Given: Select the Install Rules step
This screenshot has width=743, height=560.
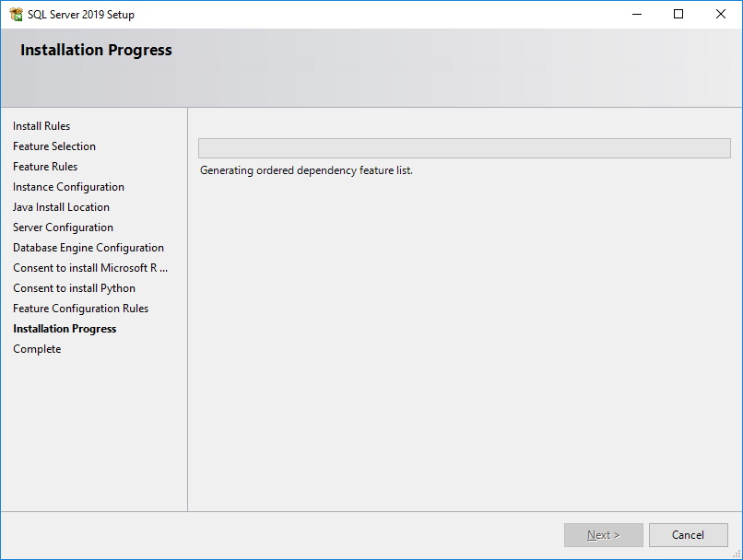Looking at the screenshot, I should click(41, 126).
